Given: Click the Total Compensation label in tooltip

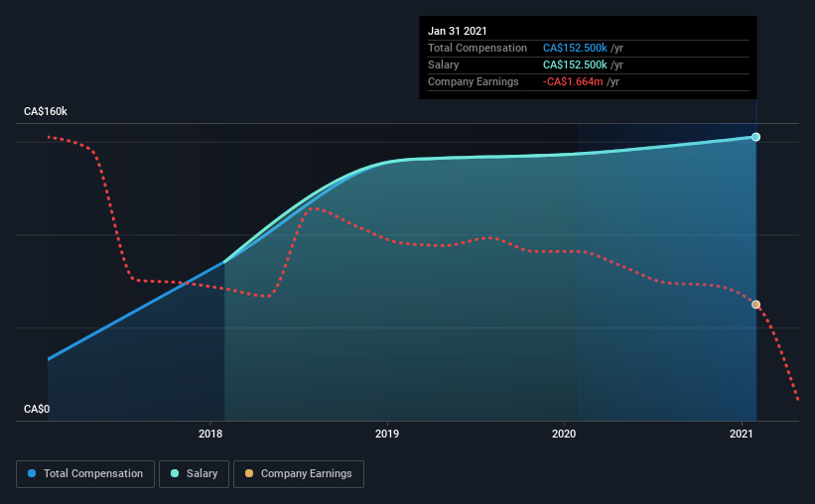Looking at the screenshot, I should pos(477,48).
